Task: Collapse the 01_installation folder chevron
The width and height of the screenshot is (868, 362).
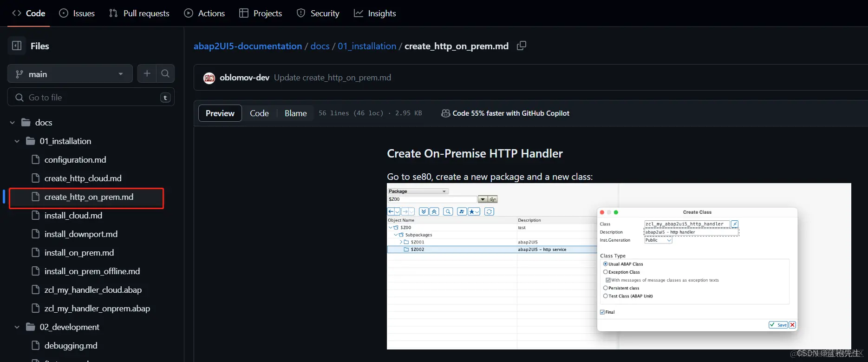Action: click(17, 141)
